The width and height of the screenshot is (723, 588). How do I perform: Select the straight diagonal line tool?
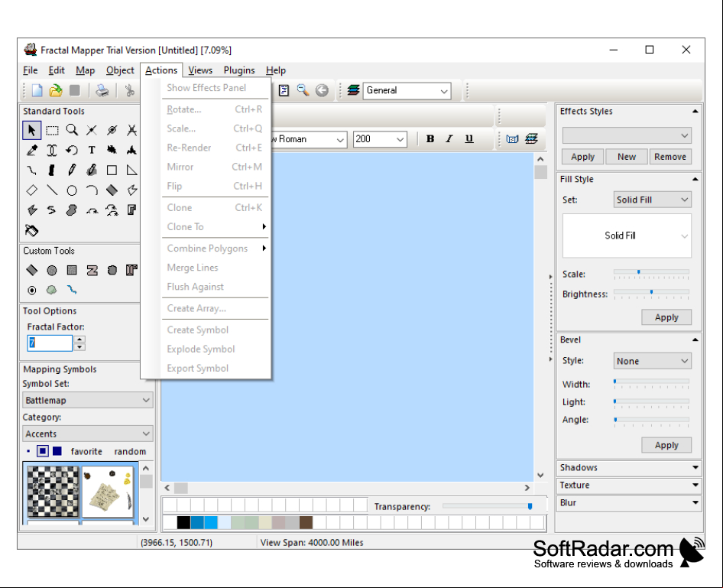52,190
